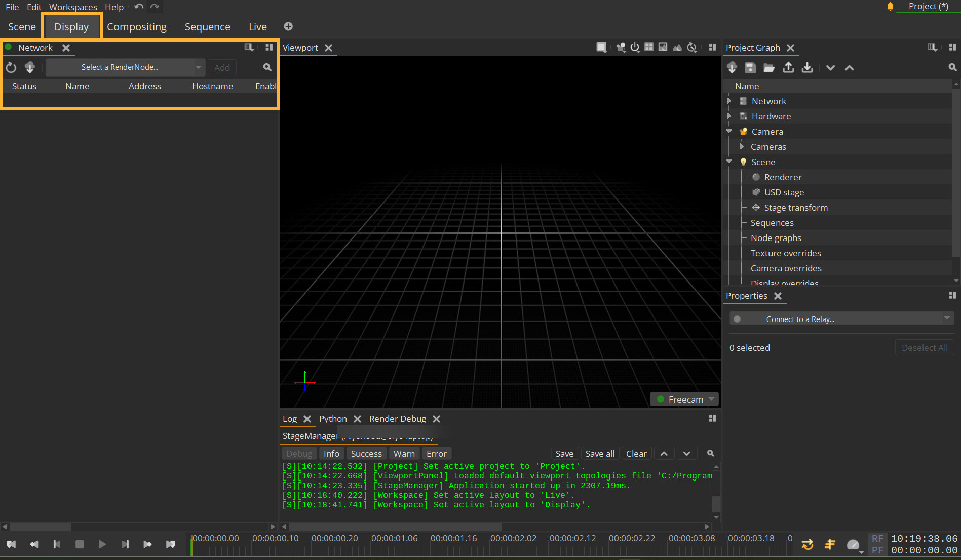Viewport: 961px width, 560px height.
Task: Click the playback speed gauge icon
Action: pos(853,545)
